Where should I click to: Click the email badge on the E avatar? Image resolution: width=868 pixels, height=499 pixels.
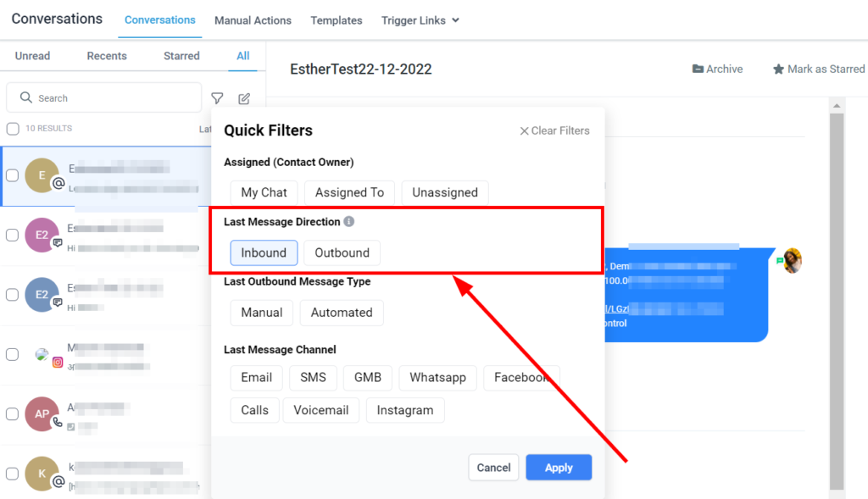[58, 183]
